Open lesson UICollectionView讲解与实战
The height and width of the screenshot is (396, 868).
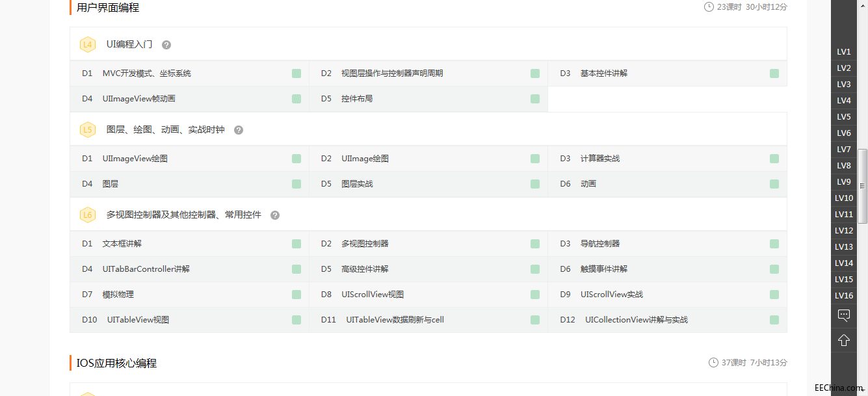636,320
